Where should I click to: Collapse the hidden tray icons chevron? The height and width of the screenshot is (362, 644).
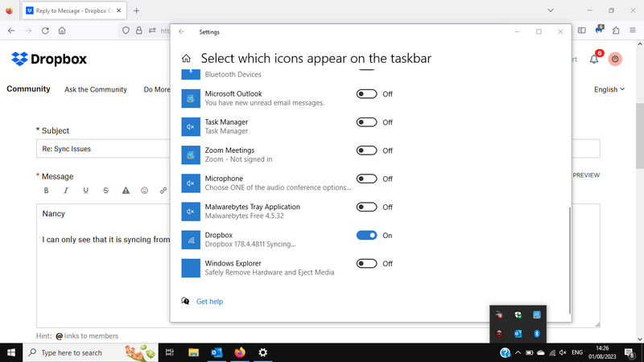pyautogui.click(x=517, y=353)
